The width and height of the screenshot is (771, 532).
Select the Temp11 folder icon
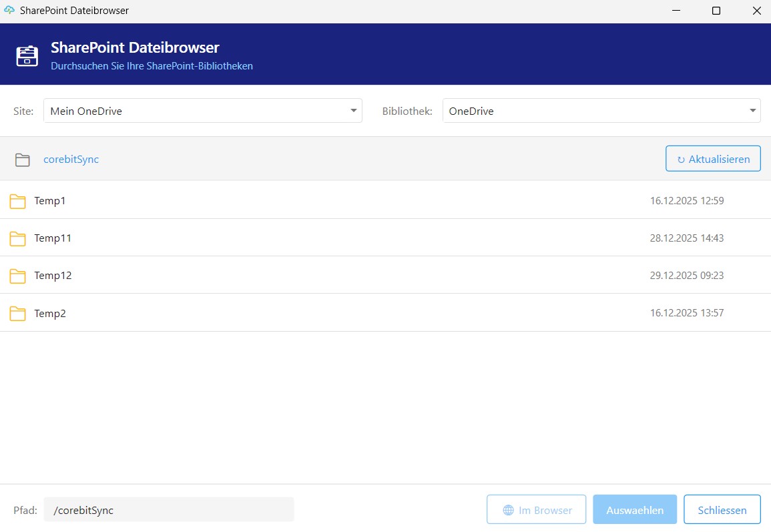(17, 238)
